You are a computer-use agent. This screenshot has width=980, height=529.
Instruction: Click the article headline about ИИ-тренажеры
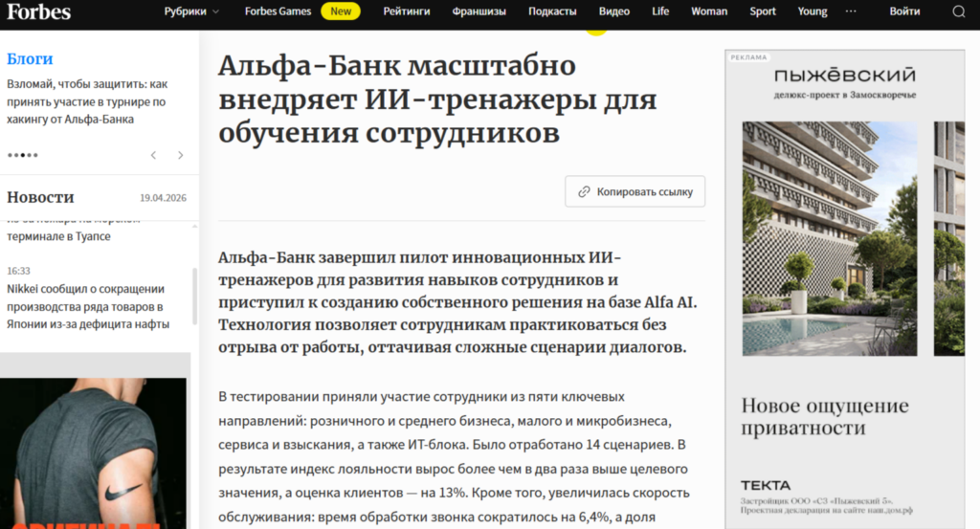pyautogui.click(x=437, y=99)
